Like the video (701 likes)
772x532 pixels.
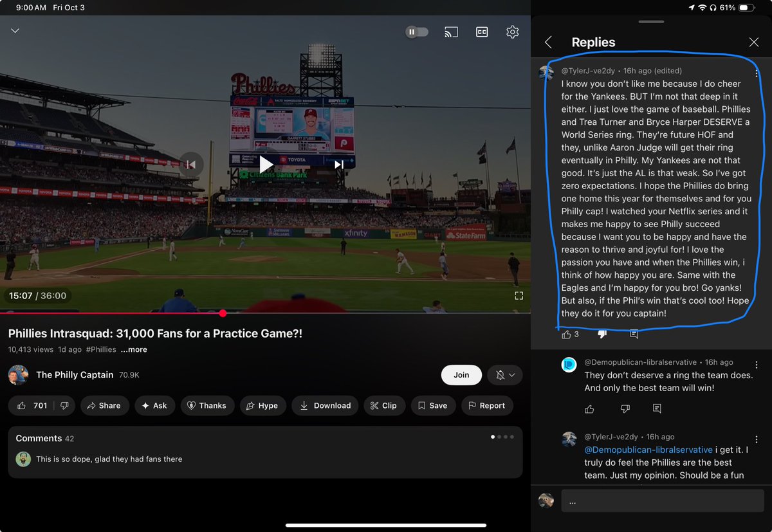(33, 405)
